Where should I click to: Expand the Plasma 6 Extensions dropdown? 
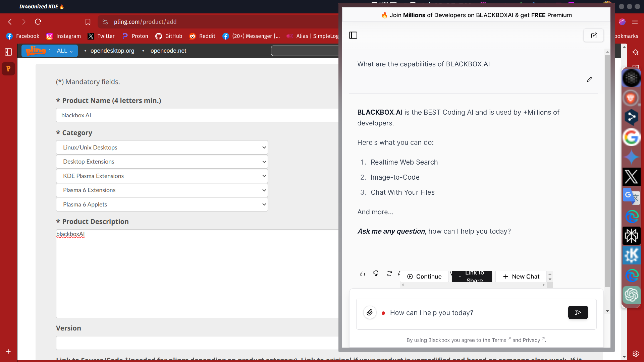pyautogui.click(x=162, y=190)
